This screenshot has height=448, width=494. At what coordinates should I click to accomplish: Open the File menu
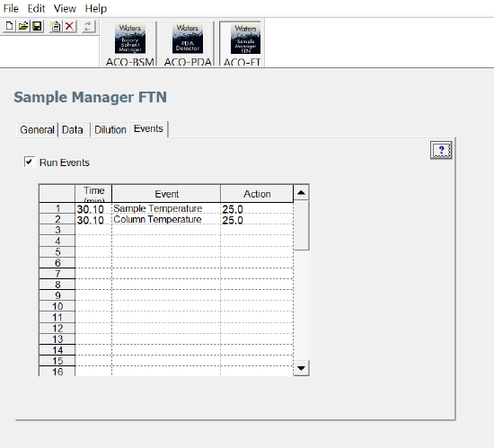(11, 8)
